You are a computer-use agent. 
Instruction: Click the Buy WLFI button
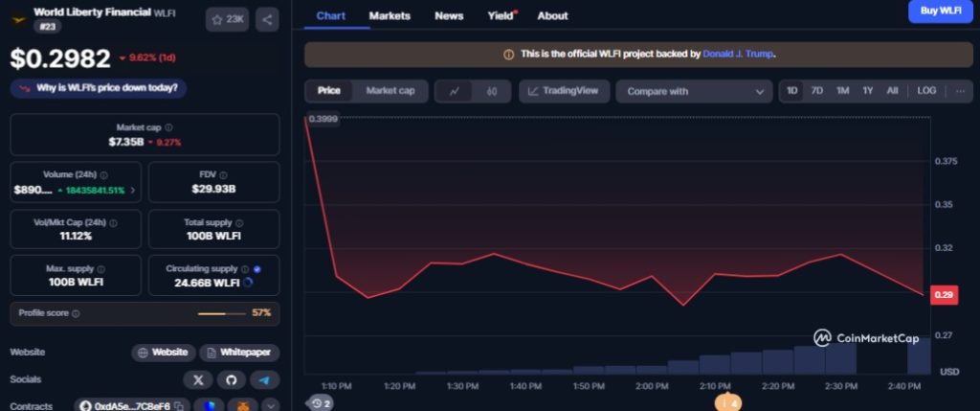pyautogui.click(x=941, y=11)
